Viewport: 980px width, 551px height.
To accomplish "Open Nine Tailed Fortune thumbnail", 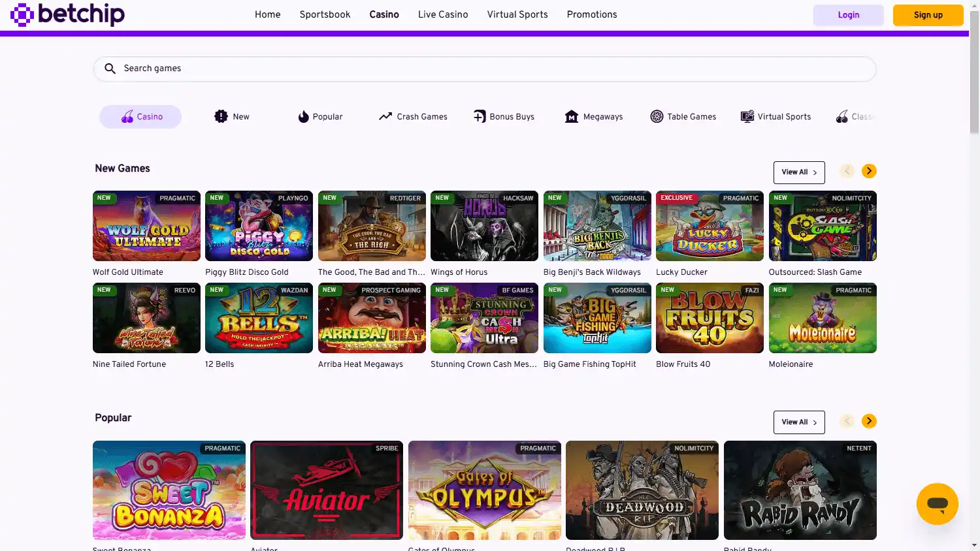I will (x=146, y=318).
